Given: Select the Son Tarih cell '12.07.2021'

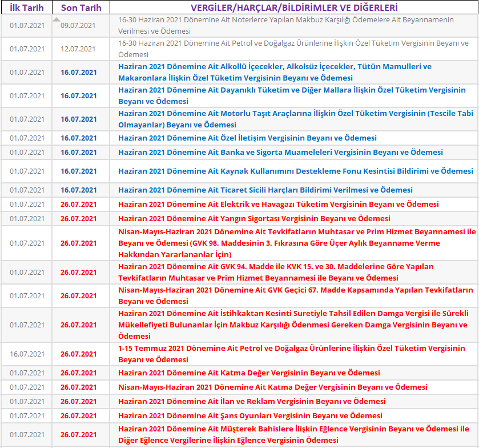Looking at the screenshot, I should coord(78,49).
